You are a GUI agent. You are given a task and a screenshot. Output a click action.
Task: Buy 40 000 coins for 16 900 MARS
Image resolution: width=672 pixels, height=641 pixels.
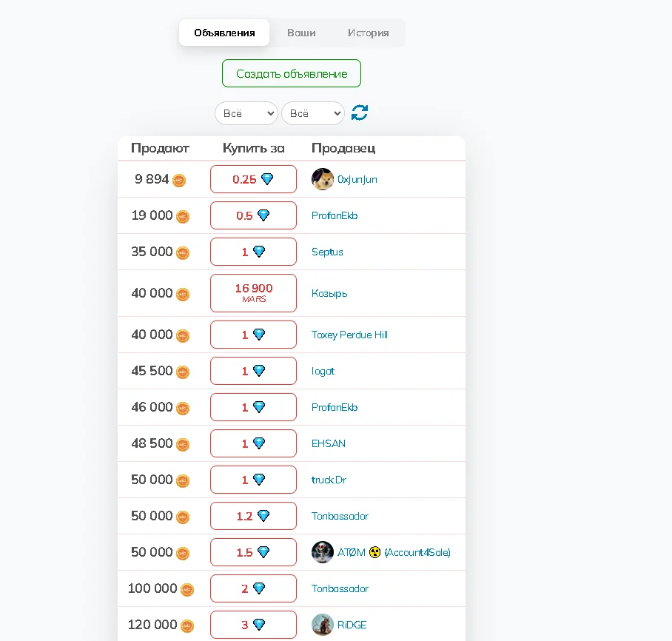[x=253, y=293]
